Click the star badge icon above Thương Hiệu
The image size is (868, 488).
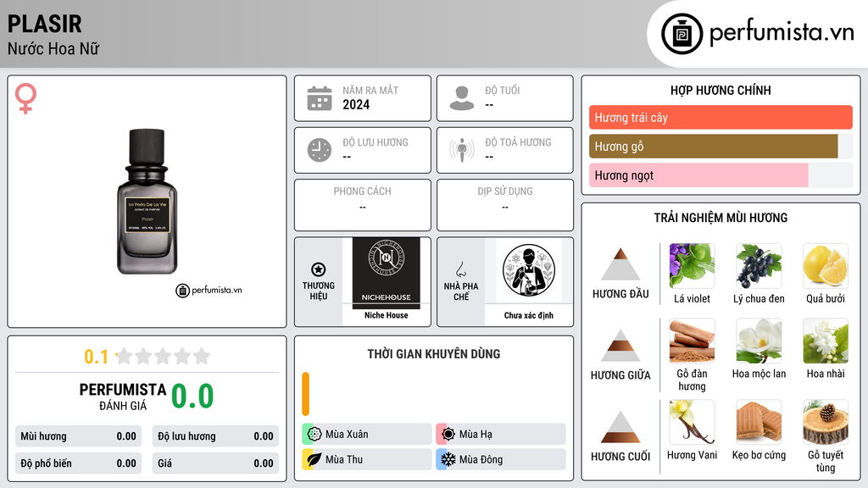coord(319,269)
